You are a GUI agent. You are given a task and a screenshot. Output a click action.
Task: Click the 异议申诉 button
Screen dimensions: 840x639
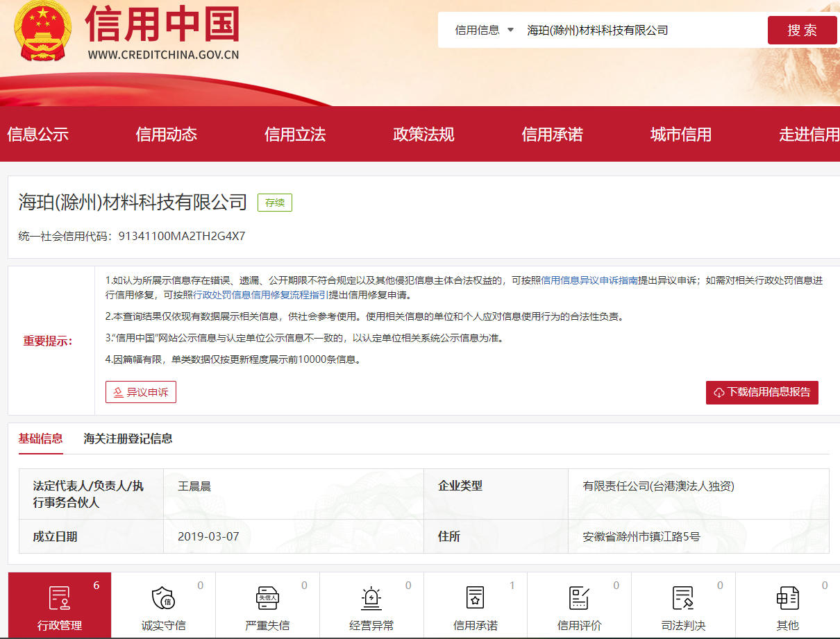[x=141, y=392]
